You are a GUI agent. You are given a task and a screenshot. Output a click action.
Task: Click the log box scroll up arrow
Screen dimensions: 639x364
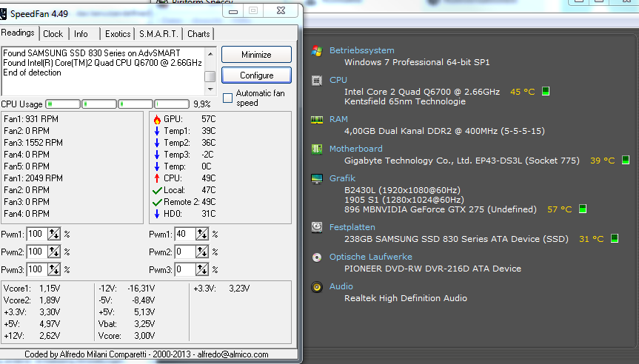(x=210, y=53)
